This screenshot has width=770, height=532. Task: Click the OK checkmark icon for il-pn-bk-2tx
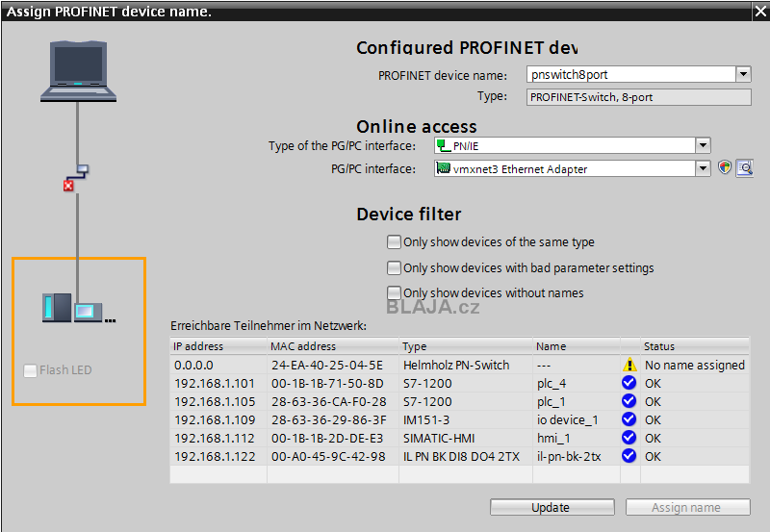629,456
